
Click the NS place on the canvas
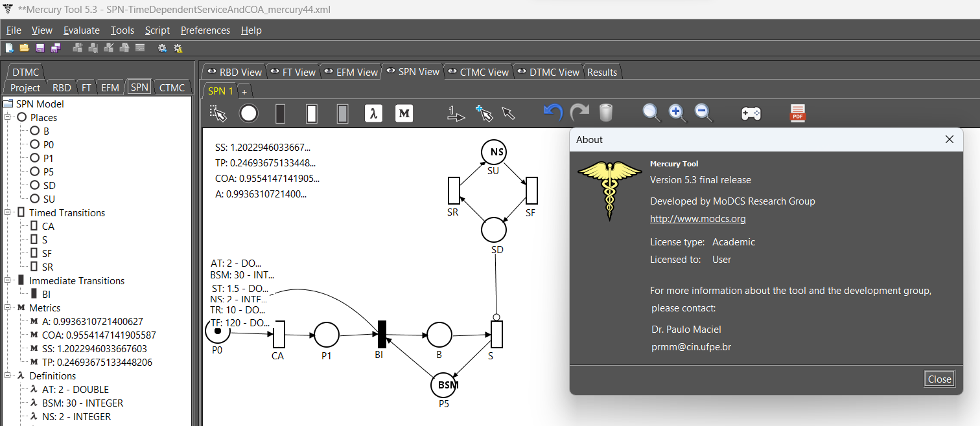(493, 152)
